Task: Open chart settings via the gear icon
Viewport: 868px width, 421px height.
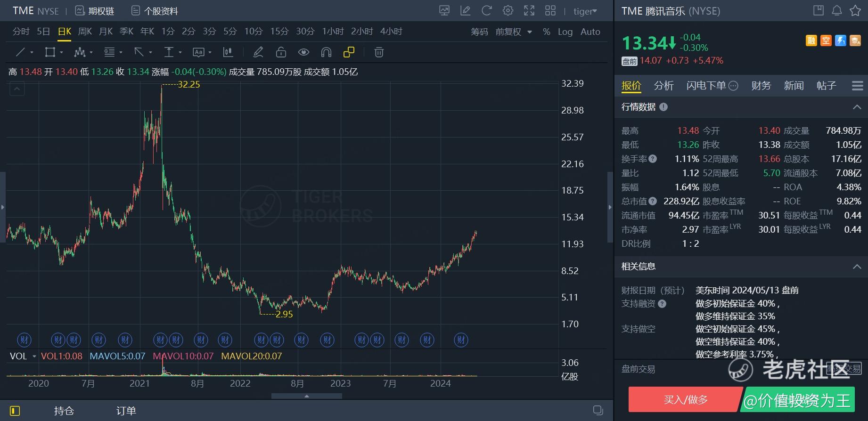Action: point(508,11)
